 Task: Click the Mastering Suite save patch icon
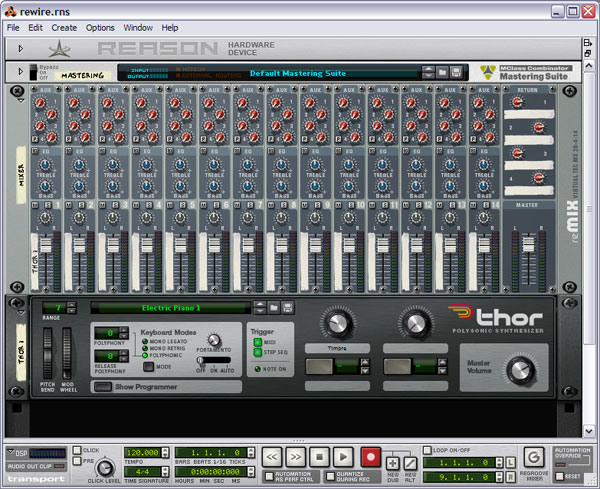coord(456,72)
